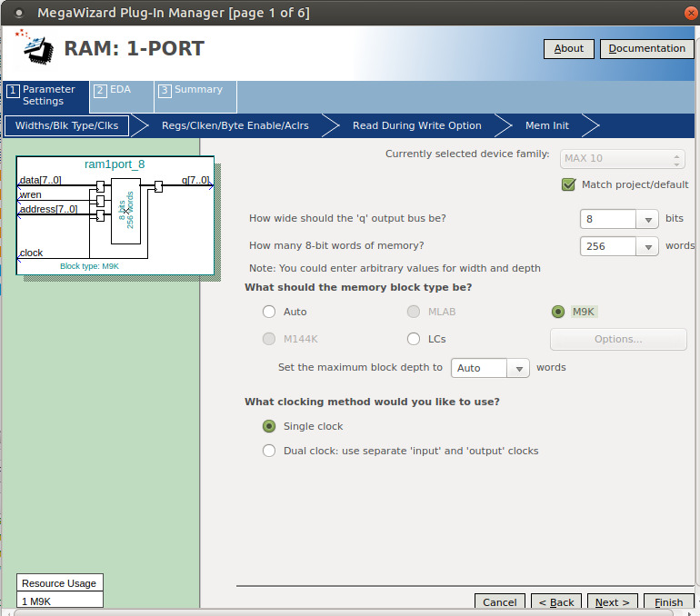This screenshot has height=616, width=700.
Task: Uncheck Match project/default checkbox
Action: point(568,184)
